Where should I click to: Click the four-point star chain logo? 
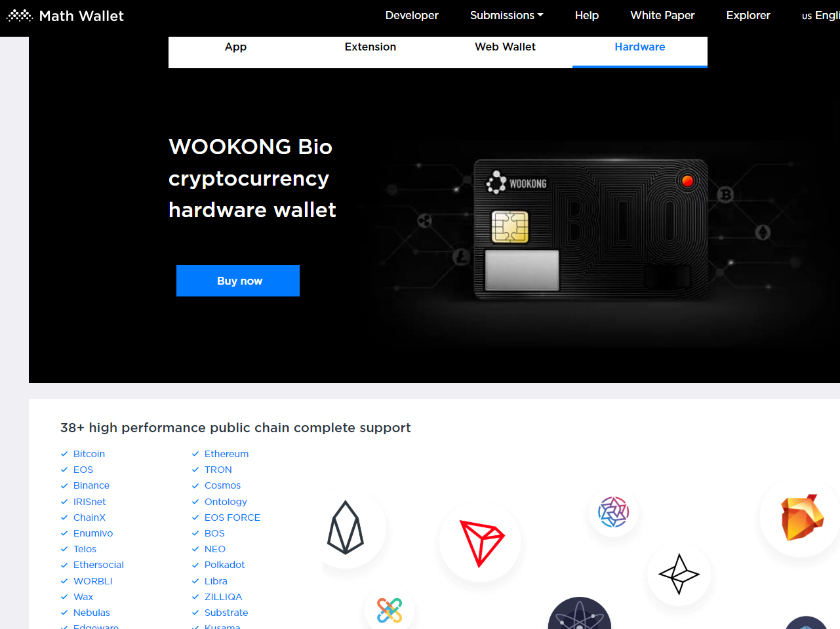679,575
